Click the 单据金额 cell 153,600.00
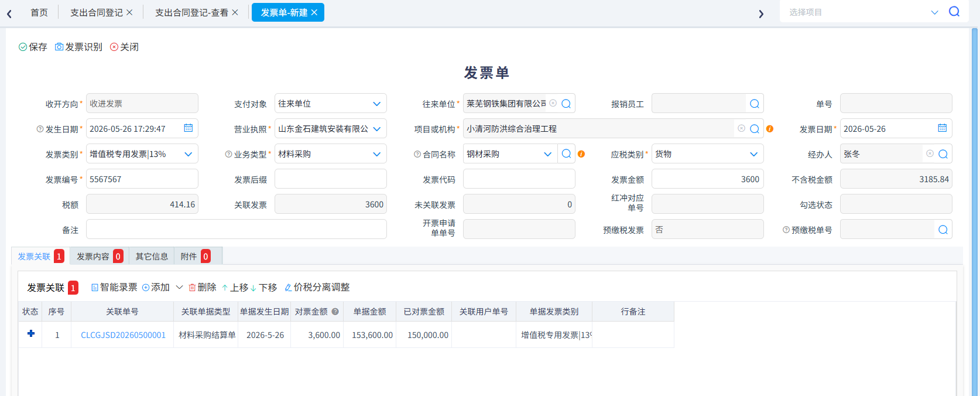Screen dimensions: 980x396 pyautogui.click(x=370, y=335)
